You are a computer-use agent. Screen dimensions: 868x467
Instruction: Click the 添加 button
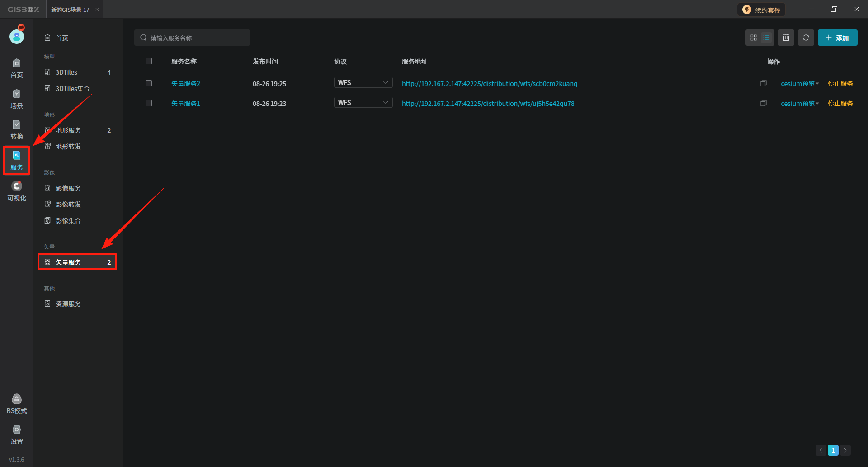(x=837, y=38)
